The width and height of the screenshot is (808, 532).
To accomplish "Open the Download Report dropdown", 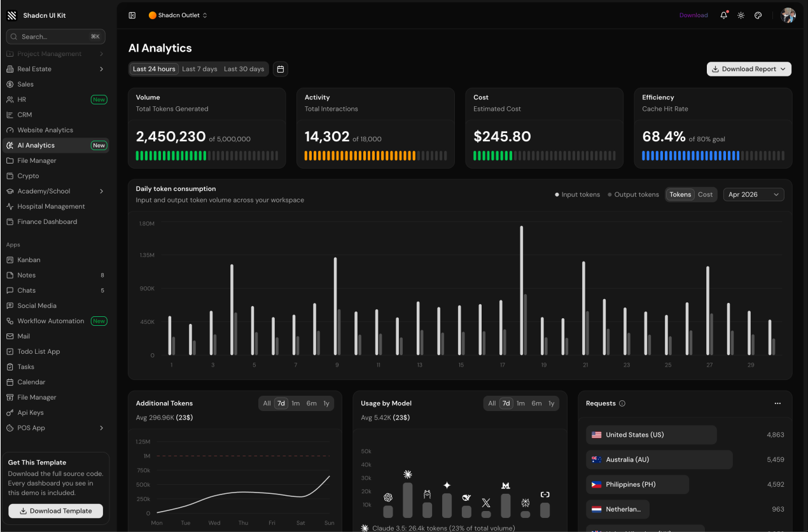I will tap(749, 69).
